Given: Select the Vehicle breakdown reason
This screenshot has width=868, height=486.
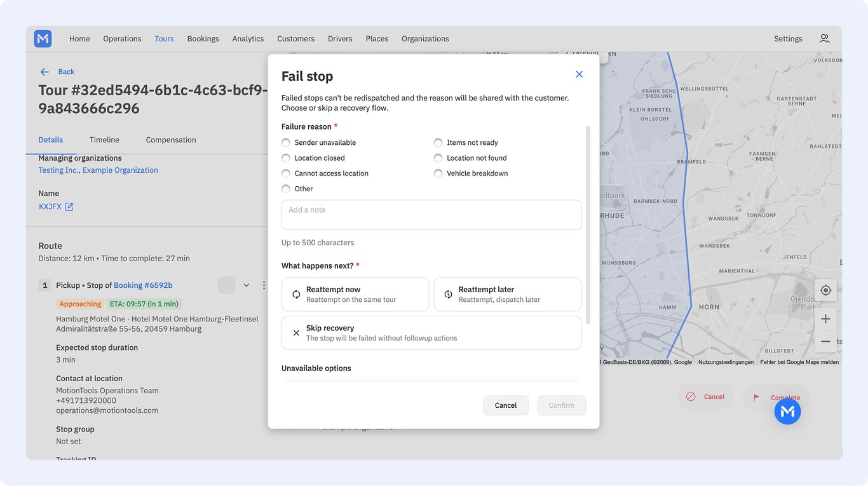Looking at the screenshot, I should [x=471, y=173].
